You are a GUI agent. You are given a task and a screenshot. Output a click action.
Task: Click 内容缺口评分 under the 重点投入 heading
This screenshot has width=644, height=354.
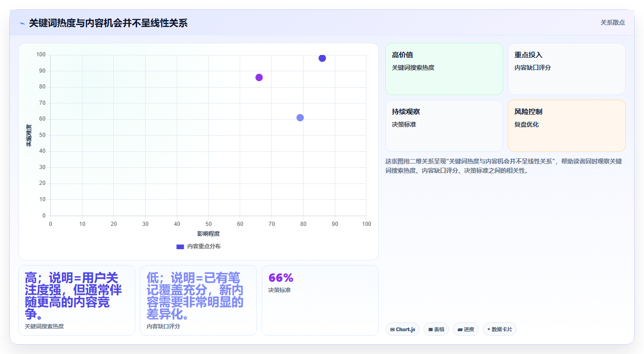(533, 68)
